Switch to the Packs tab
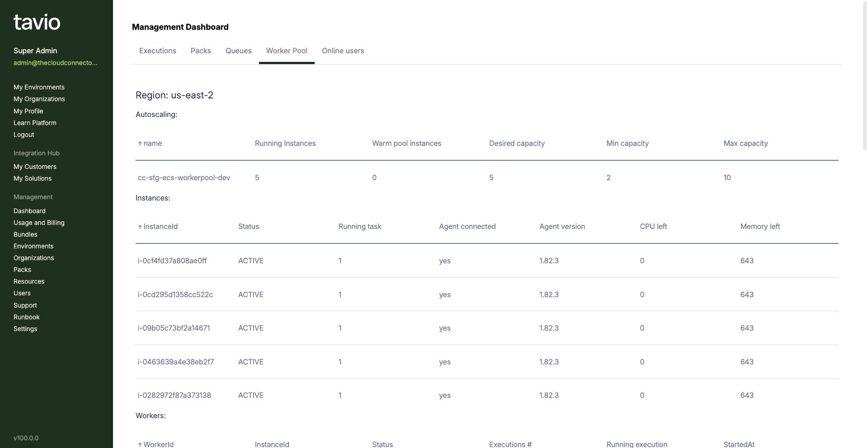The image size is (868, 448). (x=201, y=51)
